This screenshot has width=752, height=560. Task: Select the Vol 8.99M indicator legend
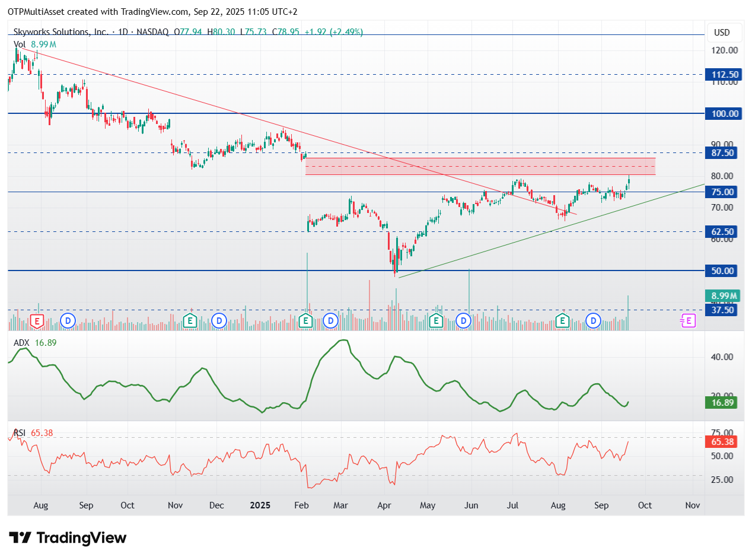tap(34, 44)
